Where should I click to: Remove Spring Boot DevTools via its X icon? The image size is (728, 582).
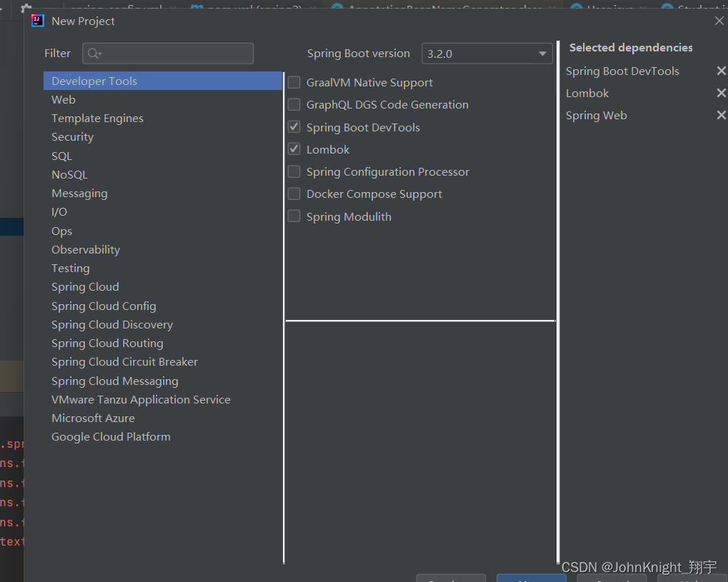click(x=721, y=71)
